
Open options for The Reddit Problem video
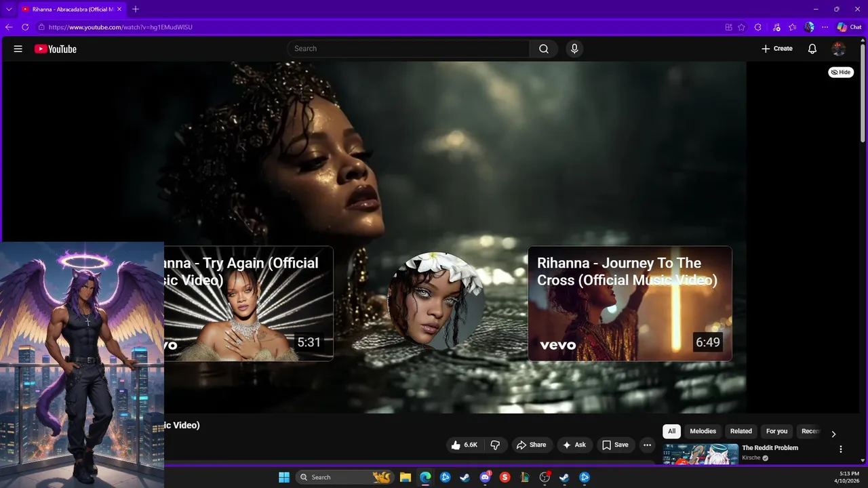[841, 449]
